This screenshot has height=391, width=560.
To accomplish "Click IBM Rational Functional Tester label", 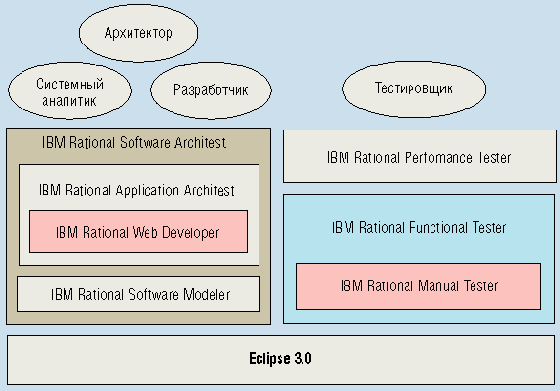I will (x=419, y=227).
